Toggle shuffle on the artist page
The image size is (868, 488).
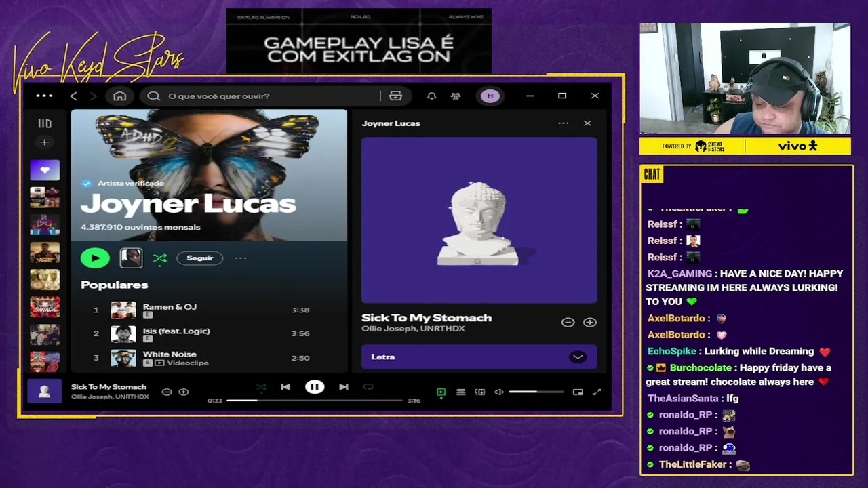(160, 258)
